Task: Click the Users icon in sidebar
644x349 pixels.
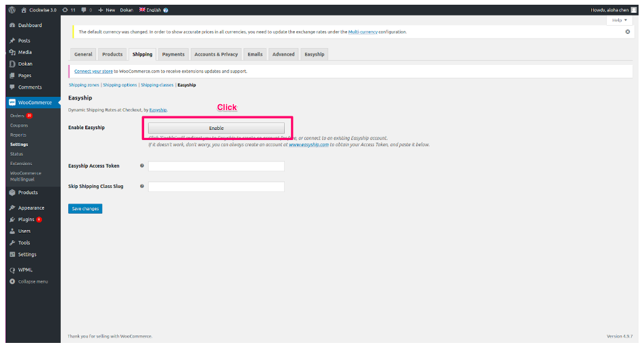Action: pyautogui.click(x=12, y=231)
